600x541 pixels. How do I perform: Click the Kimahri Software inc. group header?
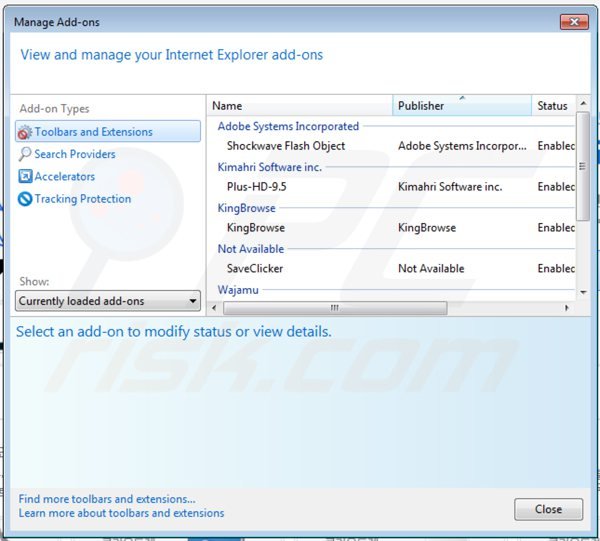(270, 167)
